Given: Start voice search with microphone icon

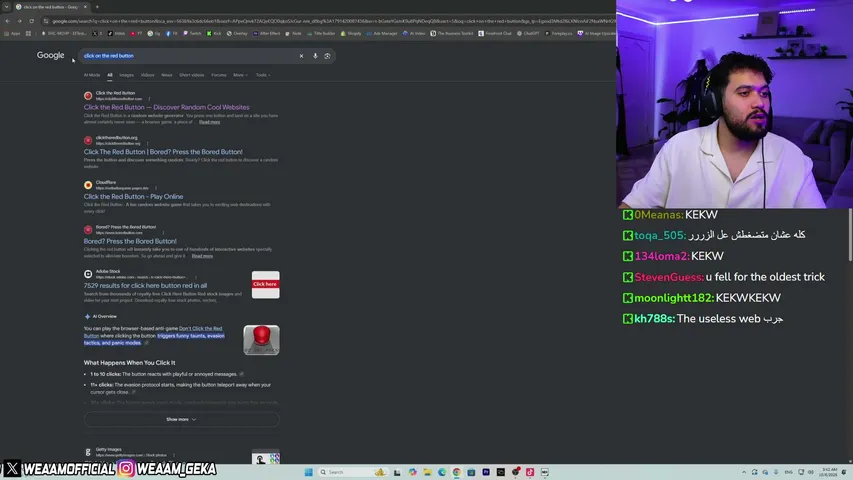Looking at the screenshot, I should (x=315, y=56).
